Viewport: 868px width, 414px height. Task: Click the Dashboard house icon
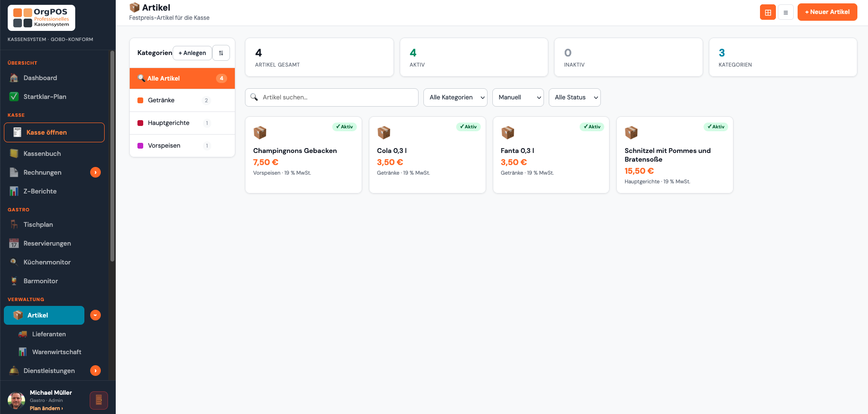tap(14, 78)
